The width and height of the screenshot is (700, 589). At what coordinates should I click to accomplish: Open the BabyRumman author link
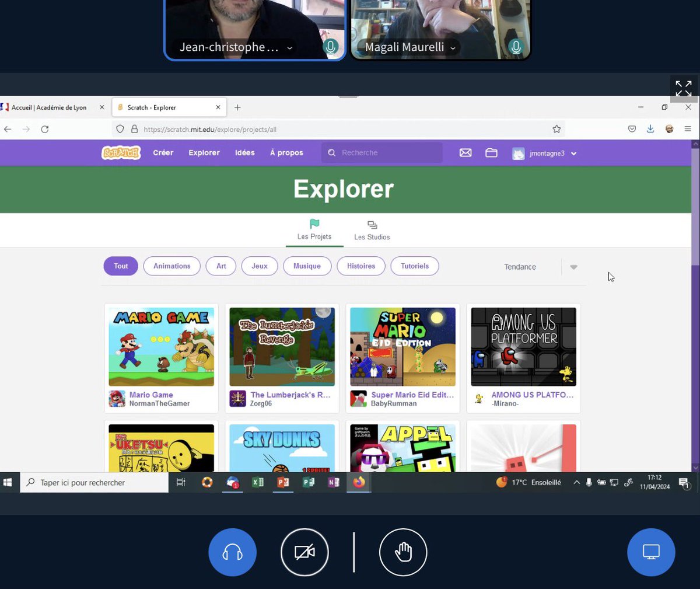click(x=394, y=403)
